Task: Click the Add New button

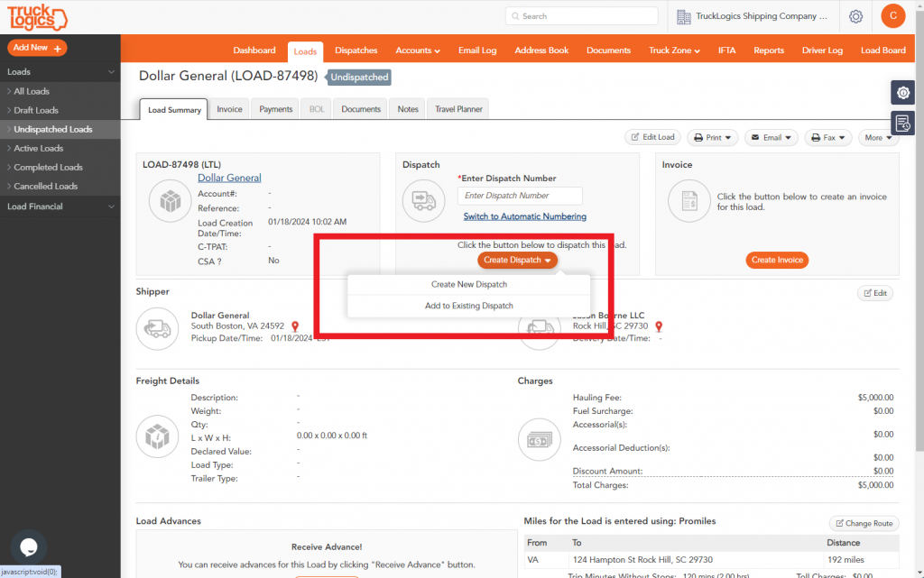Action: click(37, 48)
